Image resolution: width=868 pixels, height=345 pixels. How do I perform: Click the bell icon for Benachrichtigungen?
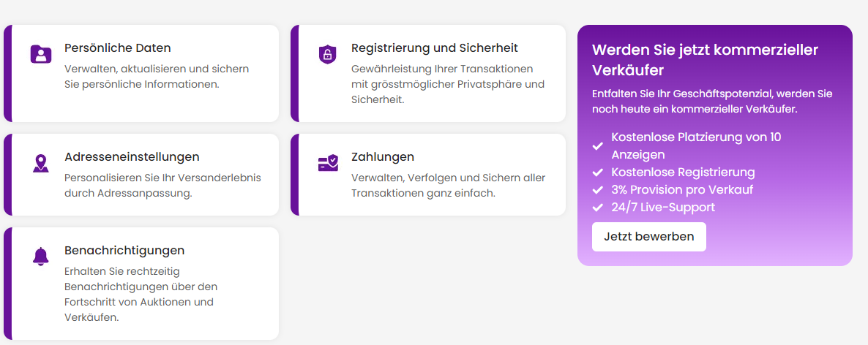(40, 257)
